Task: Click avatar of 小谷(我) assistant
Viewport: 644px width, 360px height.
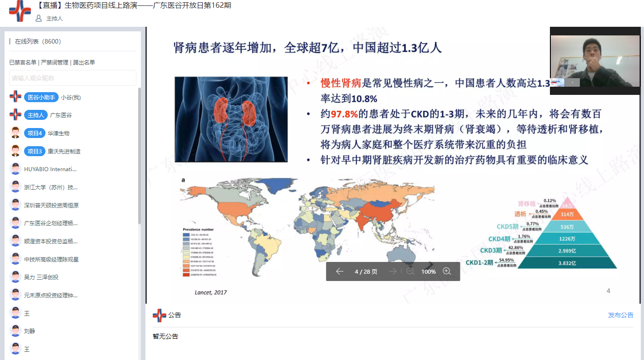Action: pos(15,97)
